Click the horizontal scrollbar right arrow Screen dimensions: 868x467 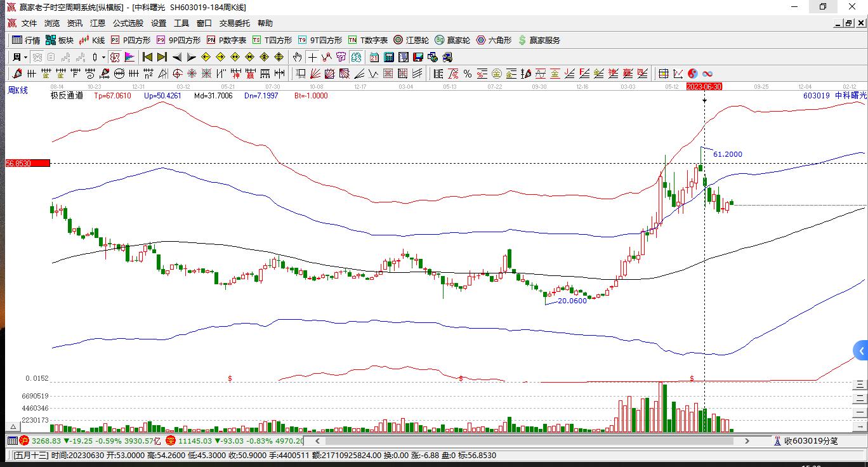tap(747, 440)
